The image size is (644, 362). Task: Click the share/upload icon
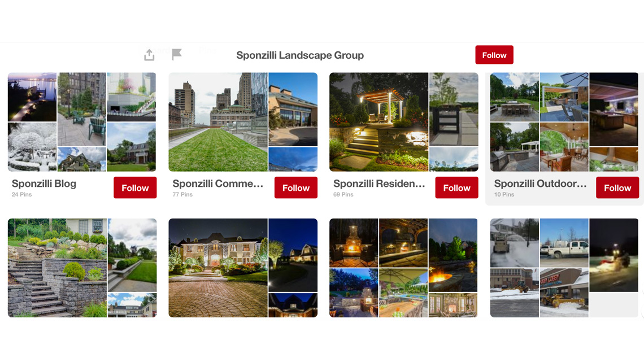click(149, 55)
